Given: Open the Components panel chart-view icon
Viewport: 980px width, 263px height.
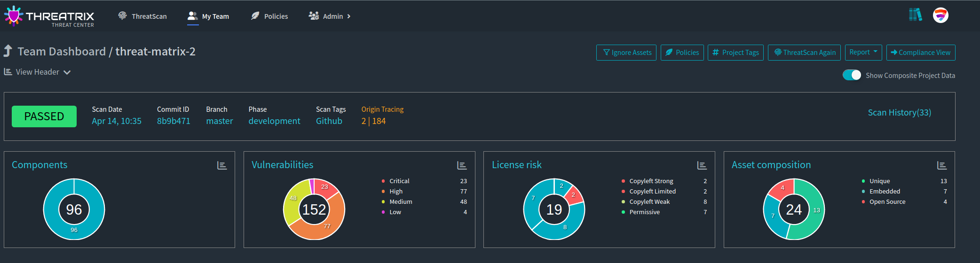Looking at the screenshot, I should point(222,165).
